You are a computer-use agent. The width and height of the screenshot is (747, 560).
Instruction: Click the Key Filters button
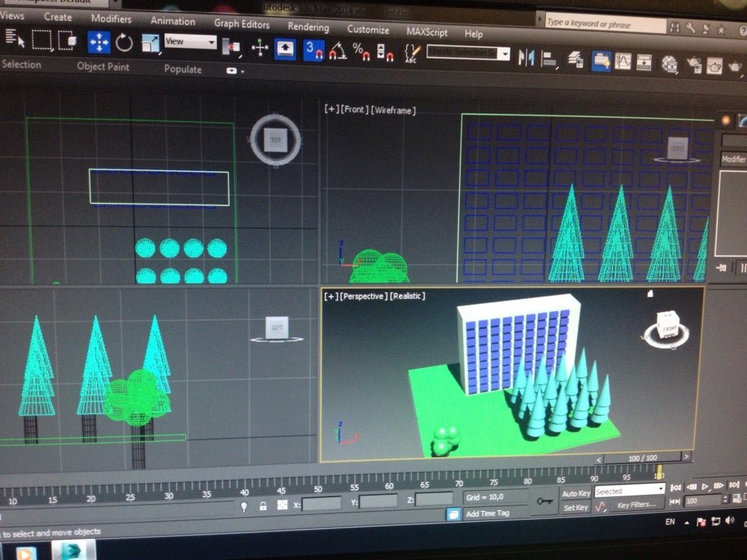pyautogui.click(x=637, y=505)
